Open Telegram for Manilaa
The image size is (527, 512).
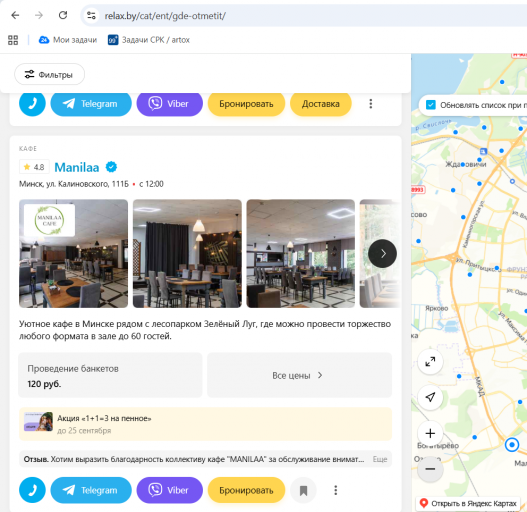point(91,490)
